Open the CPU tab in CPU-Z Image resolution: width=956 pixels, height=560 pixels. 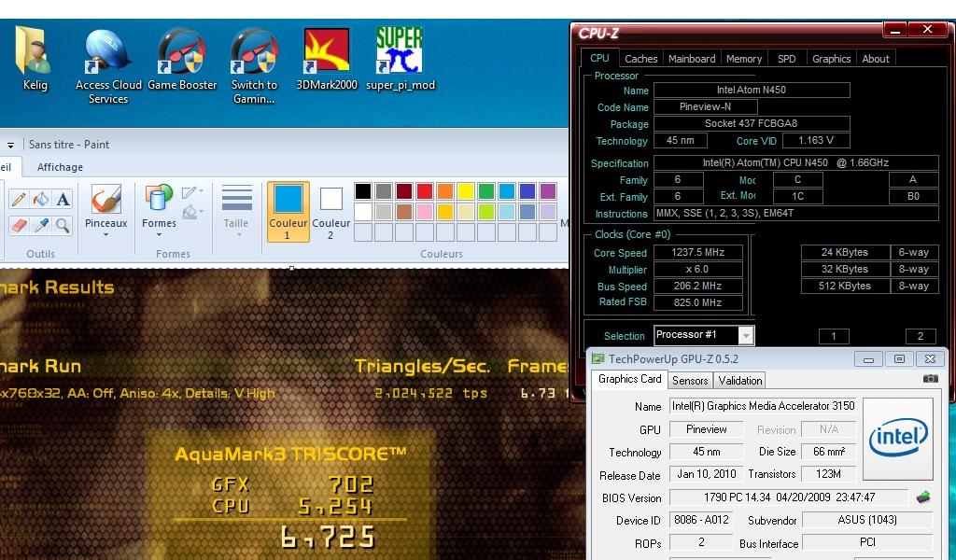click(599, 58)
